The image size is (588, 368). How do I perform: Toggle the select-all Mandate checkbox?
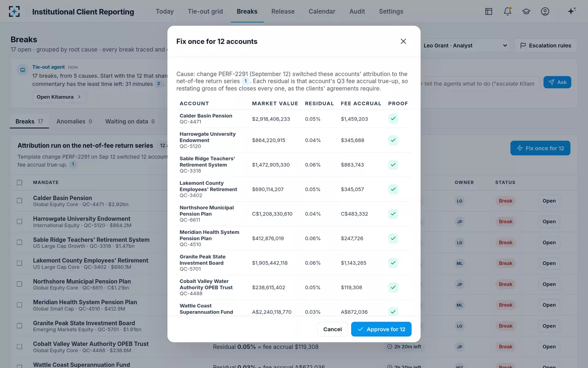[x=20, y=183]
